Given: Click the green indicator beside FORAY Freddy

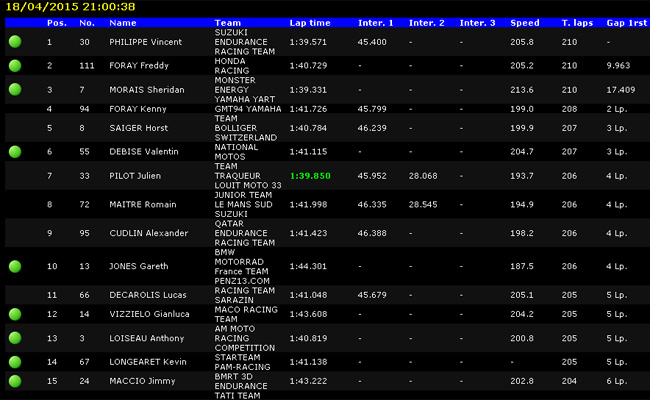Looking at the screenshot, I should tap(15, 65).
